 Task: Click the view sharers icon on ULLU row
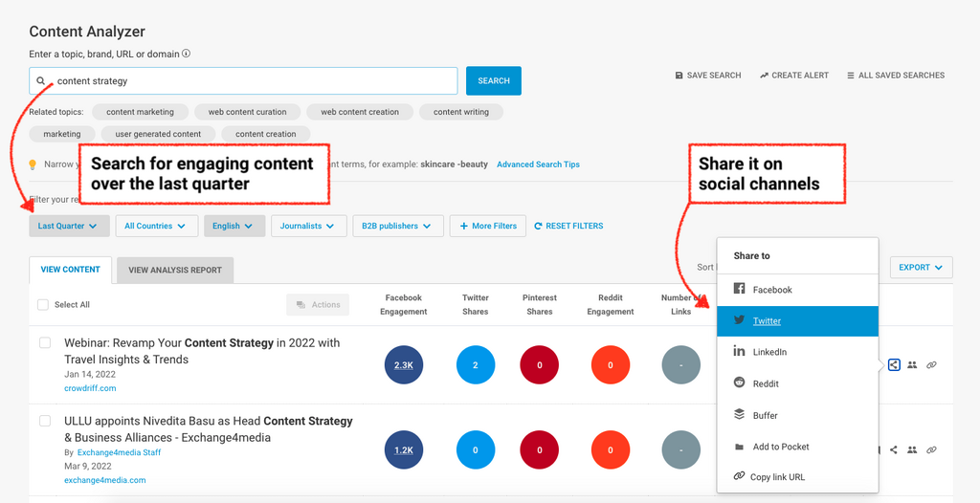[x=912, y=449]
